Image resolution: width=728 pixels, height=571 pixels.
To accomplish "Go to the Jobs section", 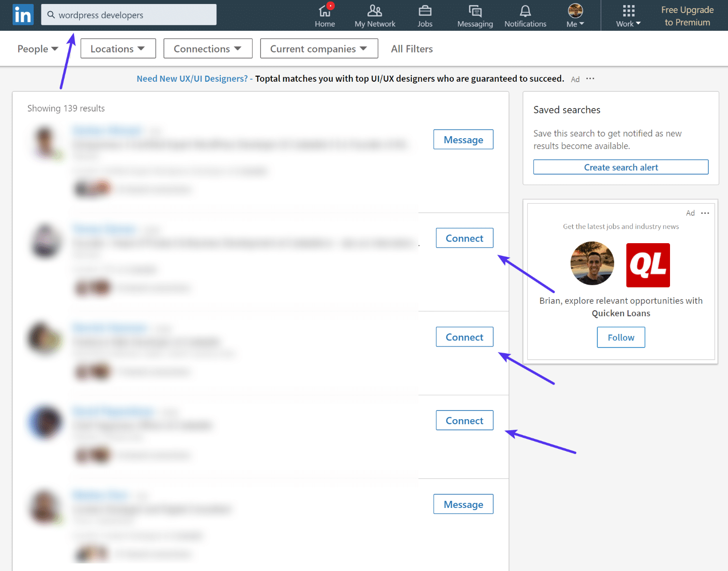I will coord(424,15).
